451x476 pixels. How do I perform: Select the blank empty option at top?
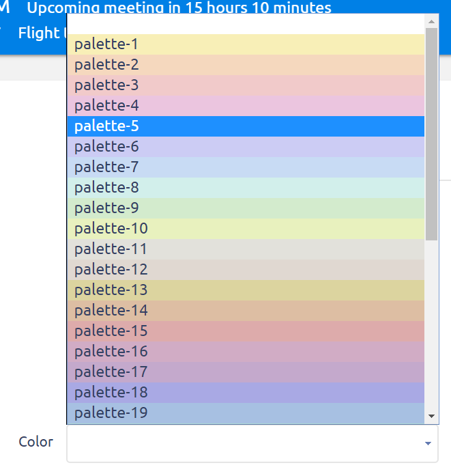click(246, 25)
